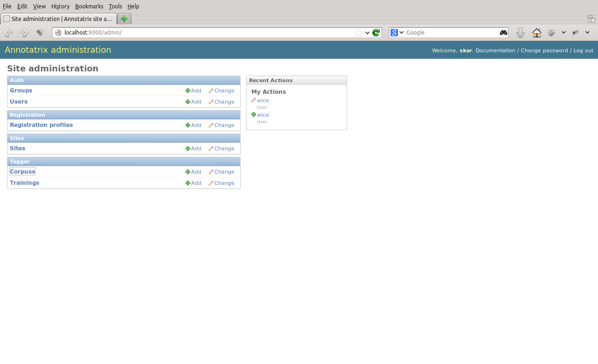Open the Users model link

click(x=19, y=102)
